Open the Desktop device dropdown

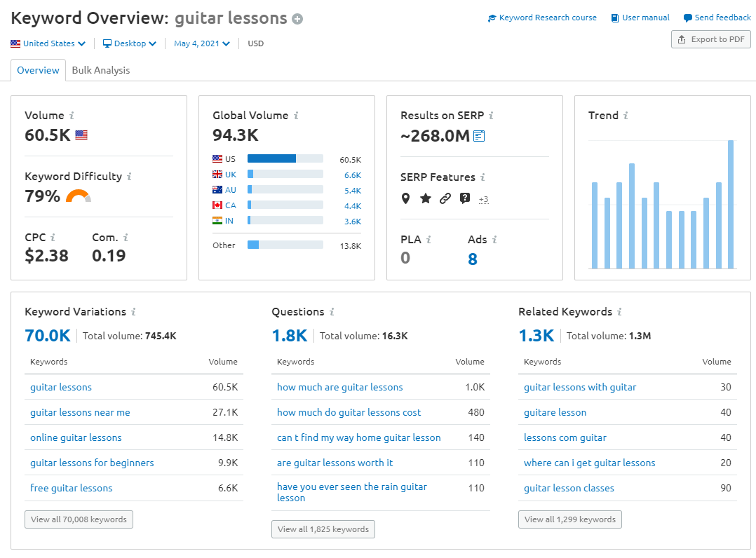click(x=129, y=43)
